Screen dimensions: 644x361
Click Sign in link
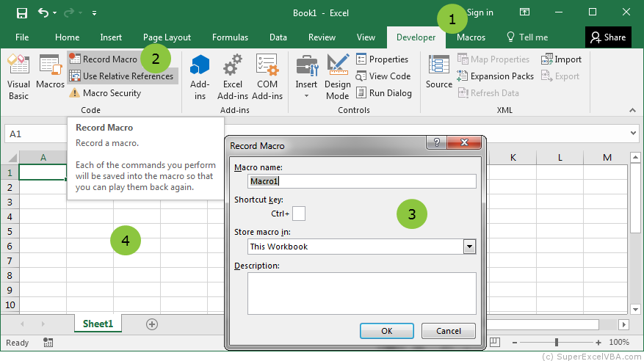click(480, 12)
